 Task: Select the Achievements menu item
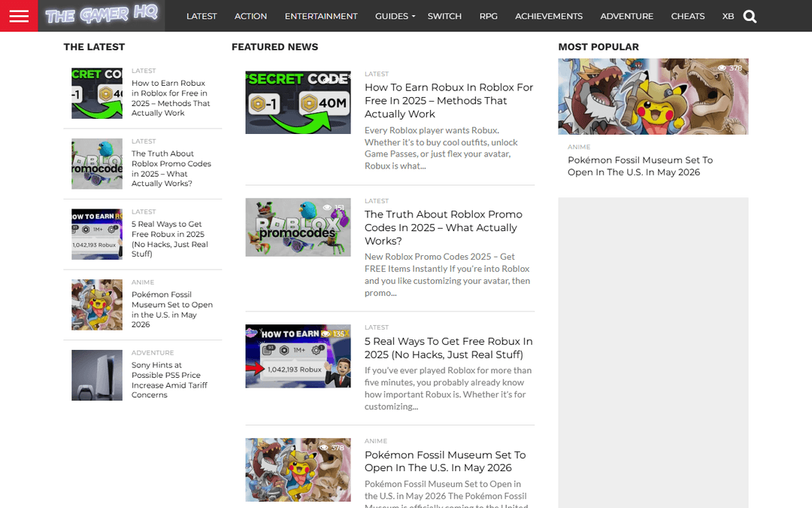(549, 16)
